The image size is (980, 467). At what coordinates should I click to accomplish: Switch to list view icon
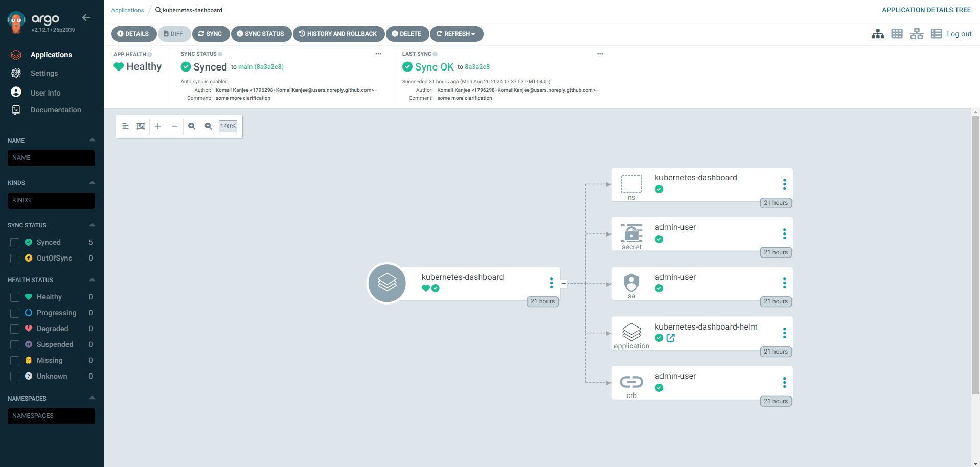pyautogui.click(x=936, y=34)
